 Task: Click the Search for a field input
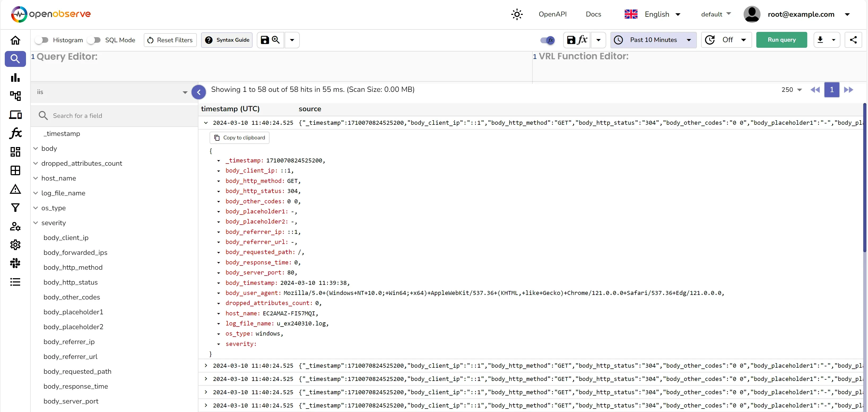(x=101, y=115)
